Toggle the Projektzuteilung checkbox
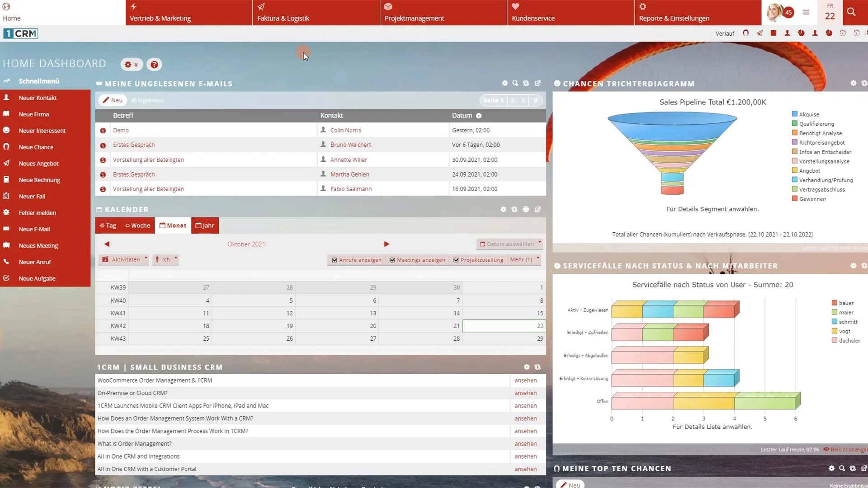The height and width of the screenshot is (488, 868). 456,260
